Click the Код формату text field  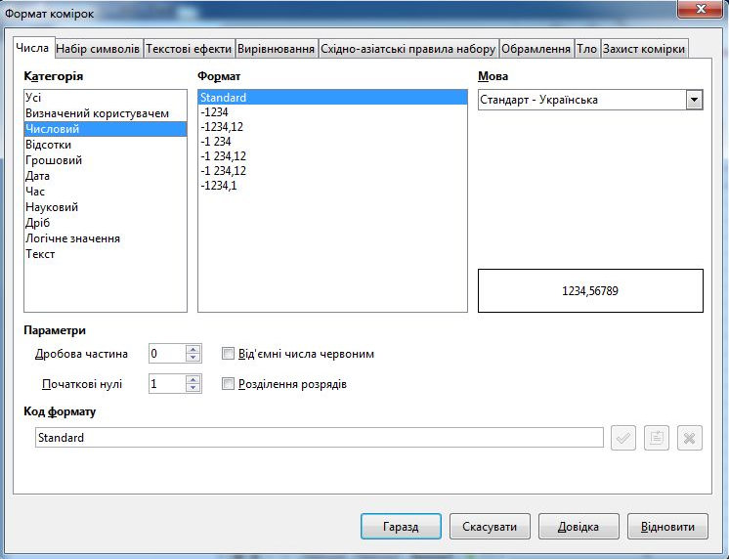tap(319, 439)
